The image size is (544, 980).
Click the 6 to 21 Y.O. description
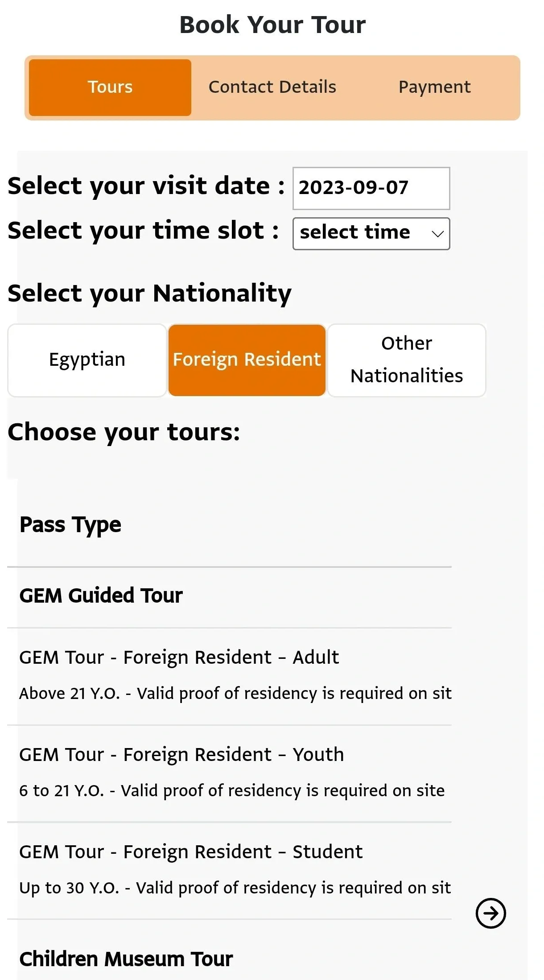coord(232,791)
